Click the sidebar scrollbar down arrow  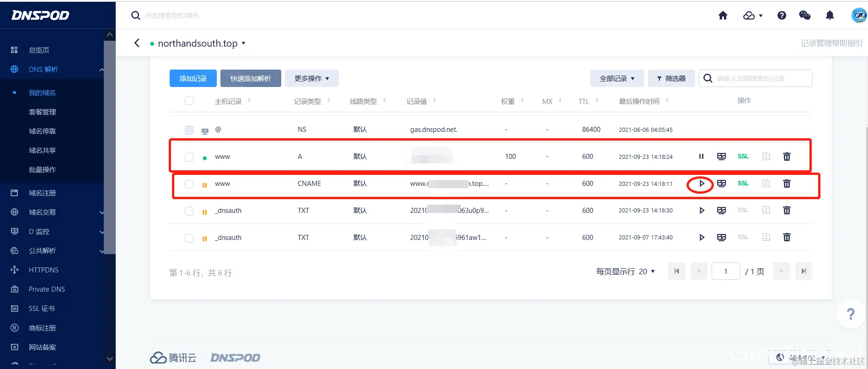pyautogui.click(x=110, y=358)
